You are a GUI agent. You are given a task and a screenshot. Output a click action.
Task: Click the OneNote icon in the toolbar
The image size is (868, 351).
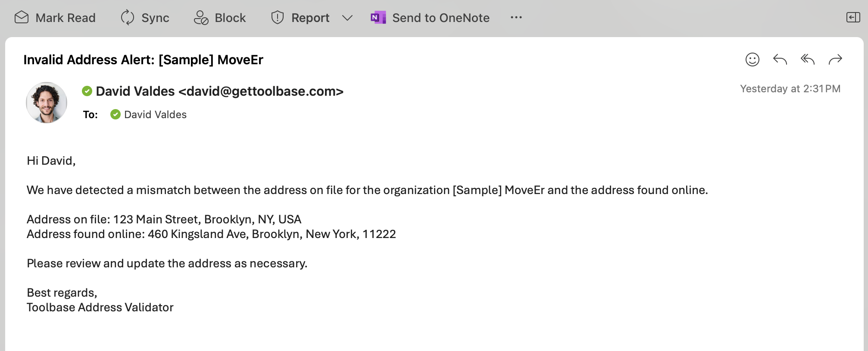pos(378,18)
